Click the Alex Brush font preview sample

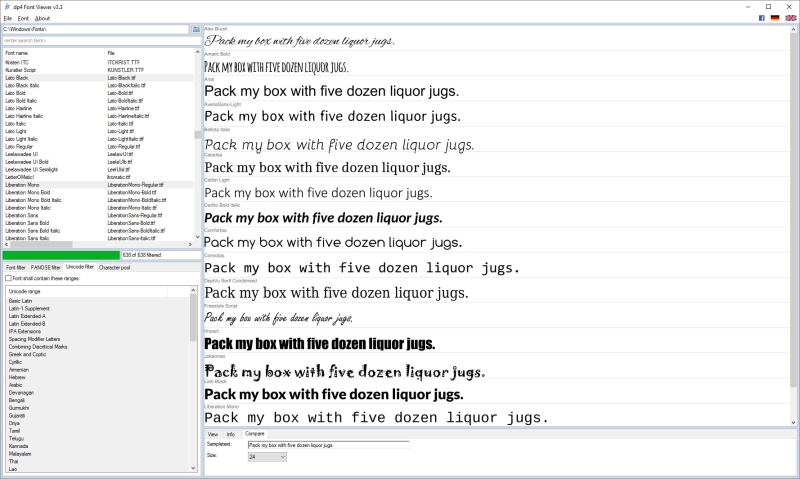coord(299,41)
